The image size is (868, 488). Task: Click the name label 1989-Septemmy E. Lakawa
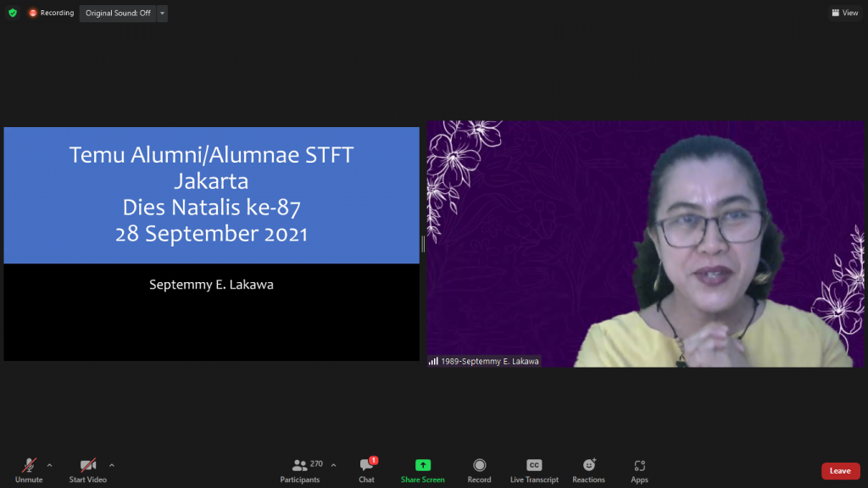pos(489,361)
